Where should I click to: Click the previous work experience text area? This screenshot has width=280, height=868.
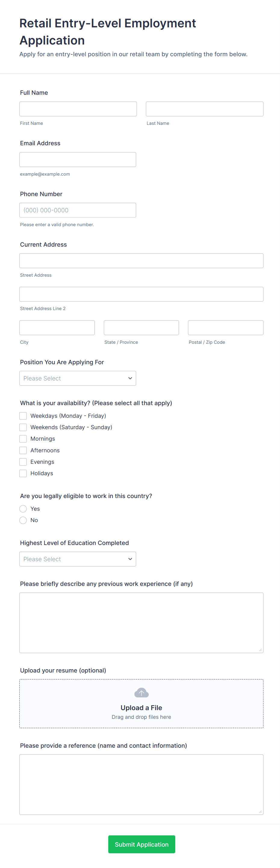[141, 623]
